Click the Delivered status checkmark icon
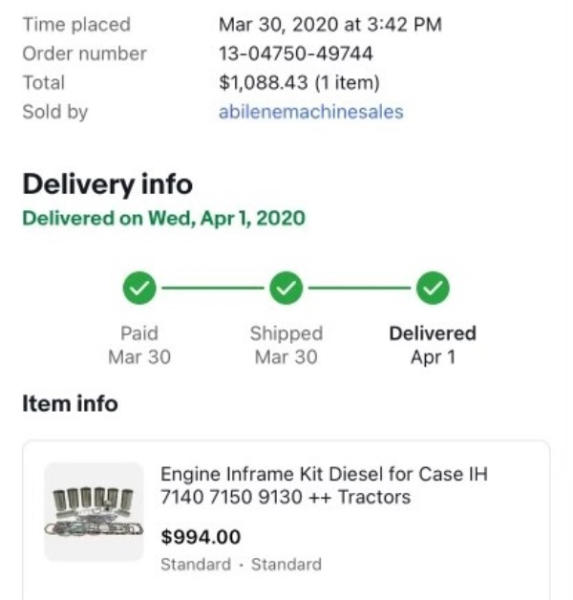 (433, 288)
